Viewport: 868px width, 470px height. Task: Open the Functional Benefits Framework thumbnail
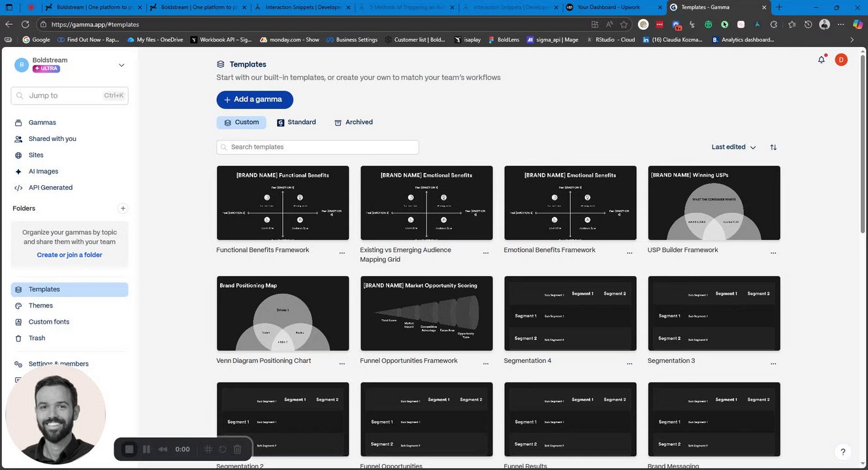pyautogui.click(x=283, y=203)
